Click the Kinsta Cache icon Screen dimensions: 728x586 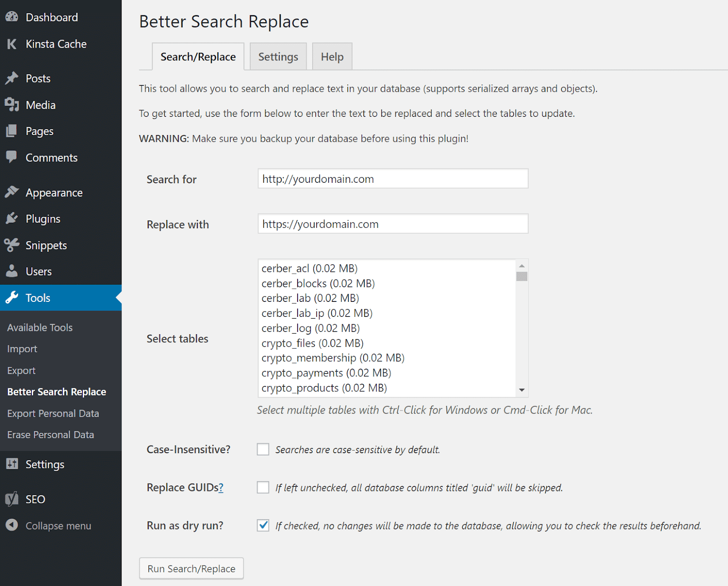click(11, 44)
